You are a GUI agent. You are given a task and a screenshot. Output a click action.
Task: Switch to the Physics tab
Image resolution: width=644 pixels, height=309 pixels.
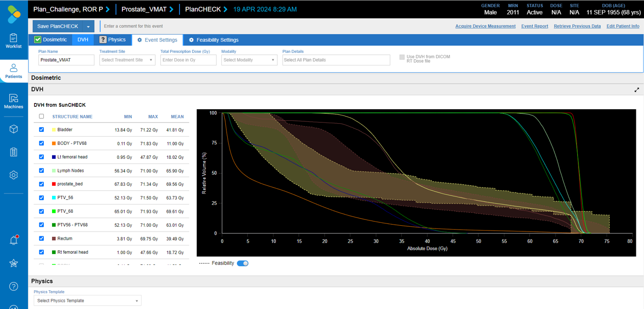(x=112, y=40)
